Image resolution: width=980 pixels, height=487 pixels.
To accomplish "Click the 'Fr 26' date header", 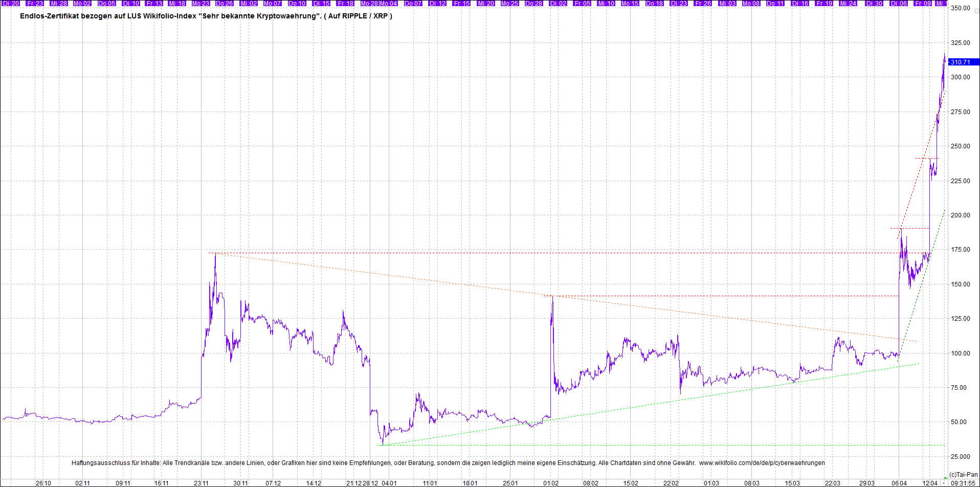I will pos(703,4).
